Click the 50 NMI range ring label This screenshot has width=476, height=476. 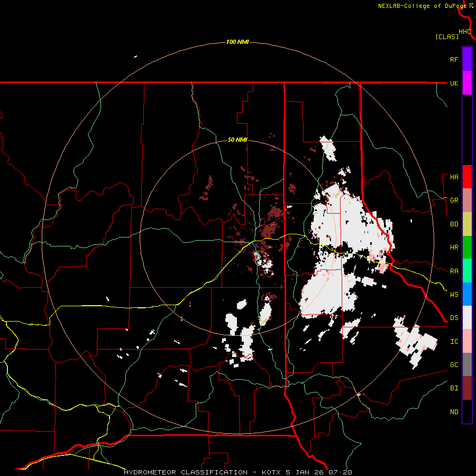click(237, 140)
